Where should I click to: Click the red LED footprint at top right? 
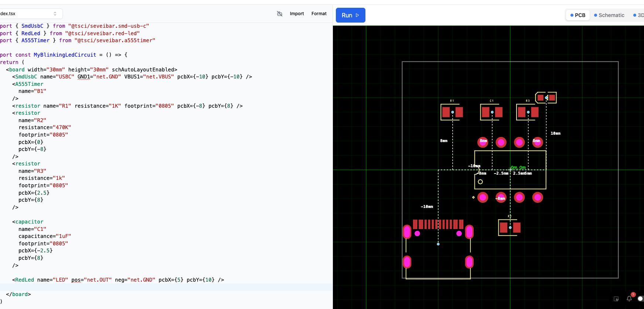click(x=546, y=98)
